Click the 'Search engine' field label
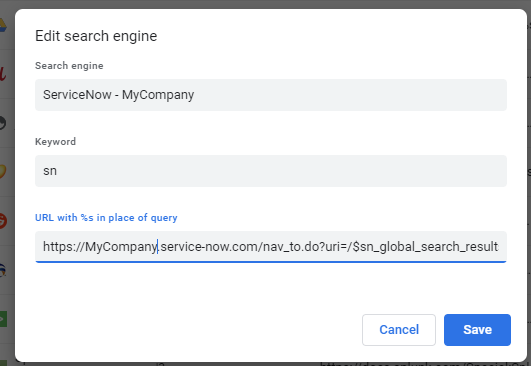This screenshot has height=366, width=531. tap(69, 66)
